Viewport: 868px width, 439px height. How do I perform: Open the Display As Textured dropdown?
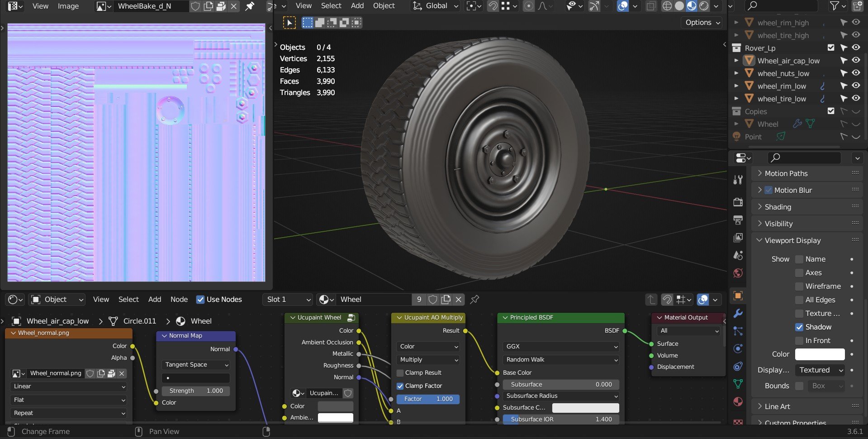pos(821,370)
